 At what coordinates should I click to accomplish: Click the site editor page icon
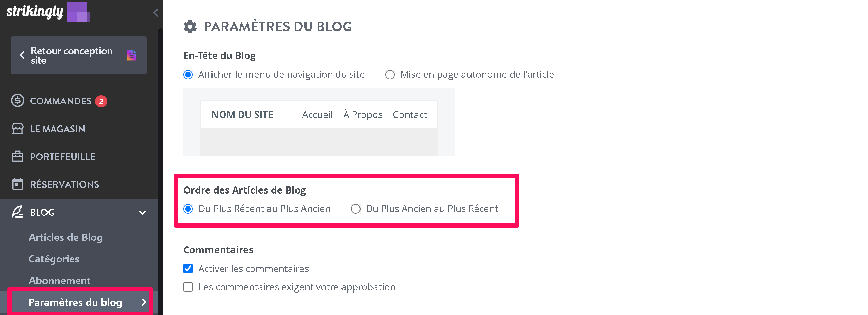tap(132, 55)
